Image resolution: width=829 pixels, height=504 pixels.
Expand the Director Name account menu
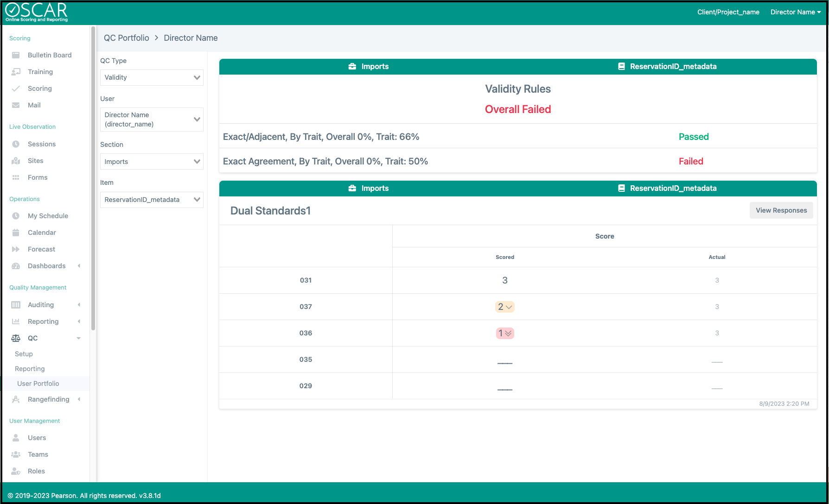[x=795, y=12]
